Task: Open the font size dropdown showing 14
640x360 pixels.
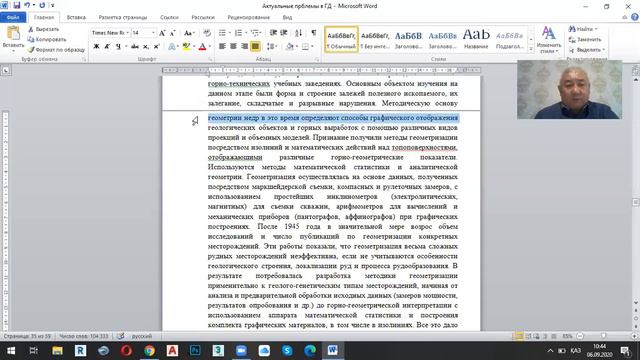Action: (153, 33)
